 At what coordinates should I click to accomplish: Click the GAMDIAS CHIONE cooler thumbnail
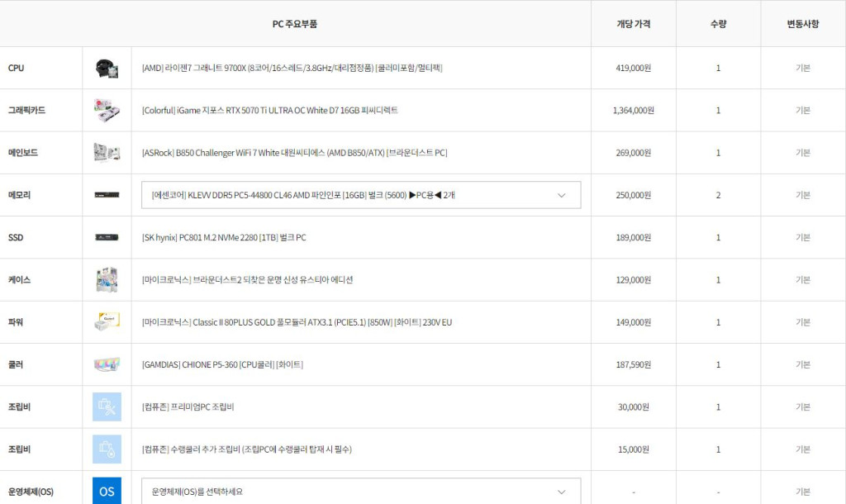(x=107, y=364)
